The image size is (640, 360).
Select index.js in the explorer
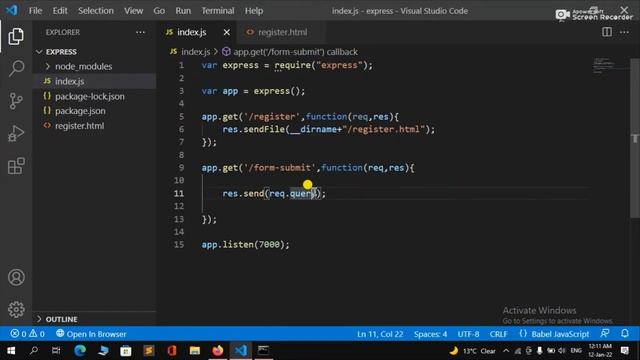[70, 81]
